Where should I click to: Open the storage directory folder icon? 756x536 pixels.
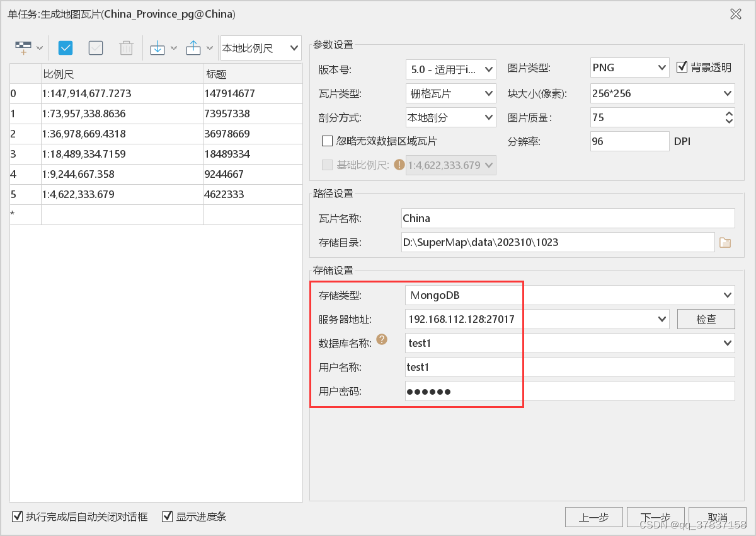coord(724,242)
